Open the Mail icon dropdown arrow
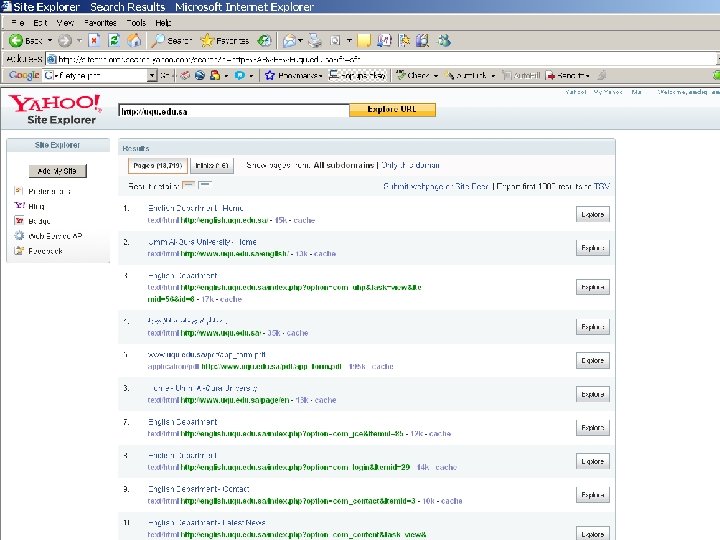720x540 pixels. click(300, 41)
